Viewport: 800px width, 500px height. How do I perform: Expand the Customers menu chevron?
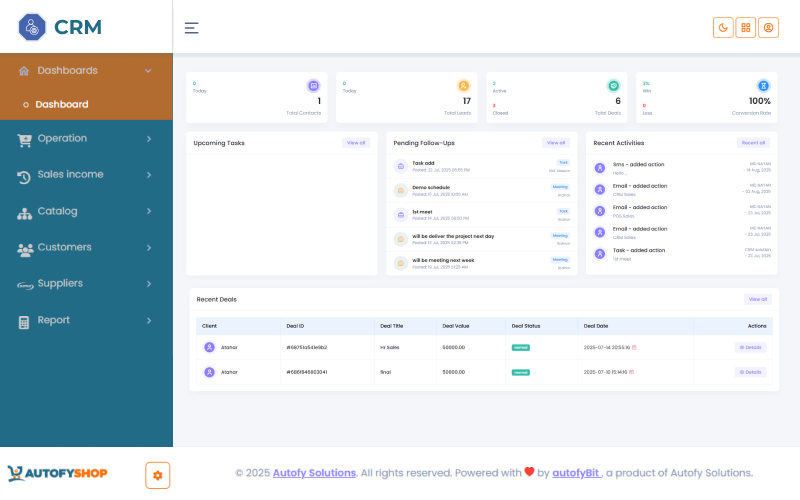tap(149, 248)
